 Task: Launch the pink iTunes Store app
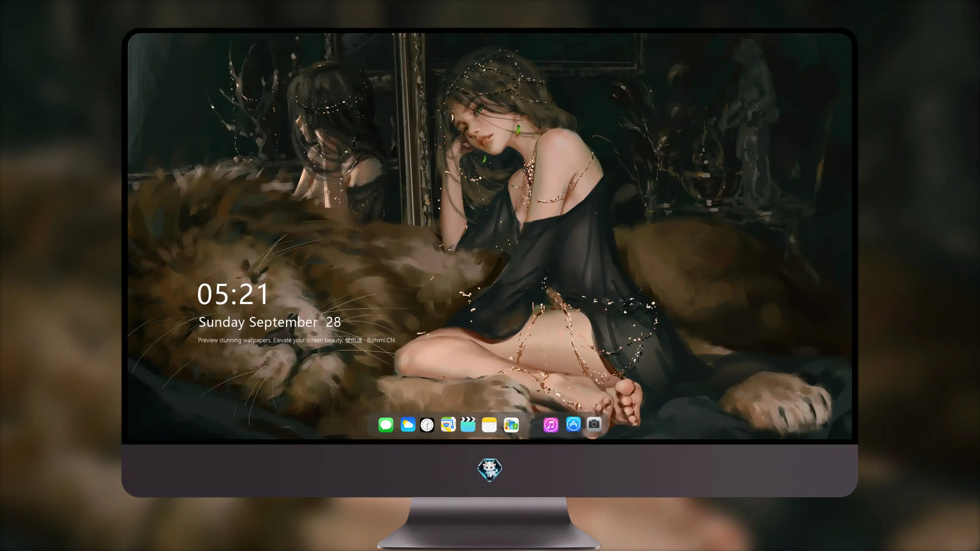click(x=551, y=425)
